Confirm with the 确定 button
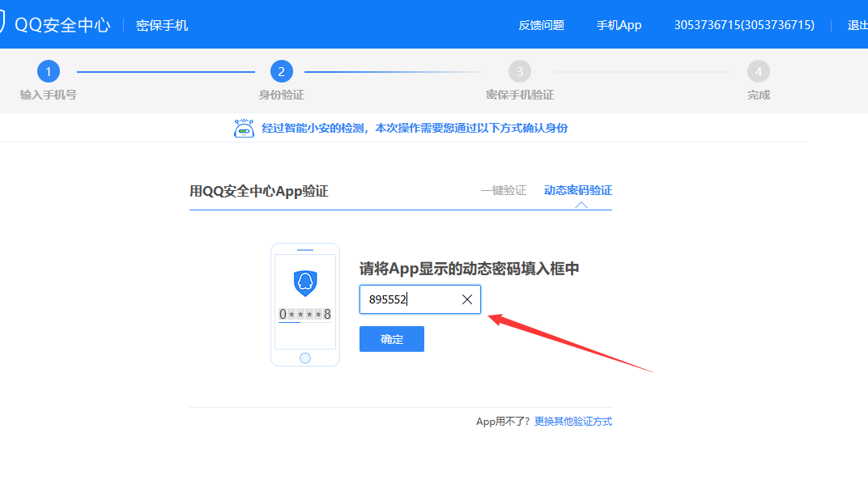The height and width of the screenshot is (492, 868). tap(392, 339)
